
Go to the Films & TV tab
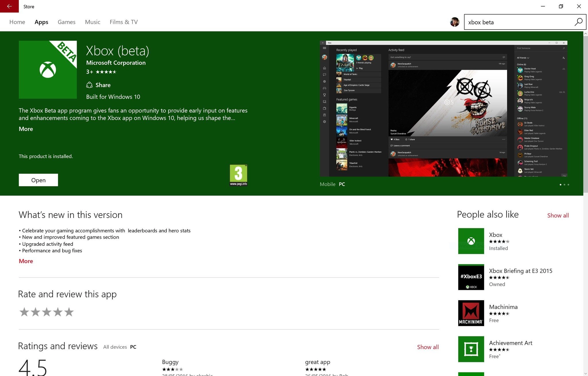click(x=123, y=22)
